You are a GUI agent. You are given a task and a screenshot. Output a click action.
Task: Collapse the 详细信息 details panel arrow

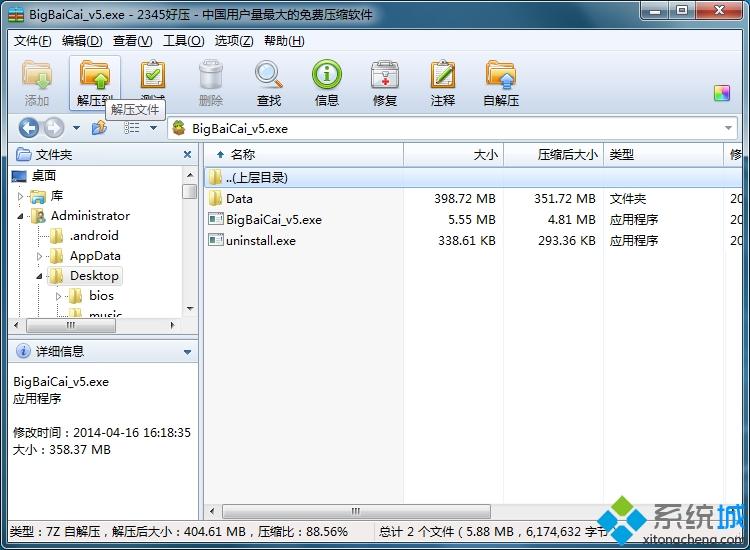click(x=187, y=352)
